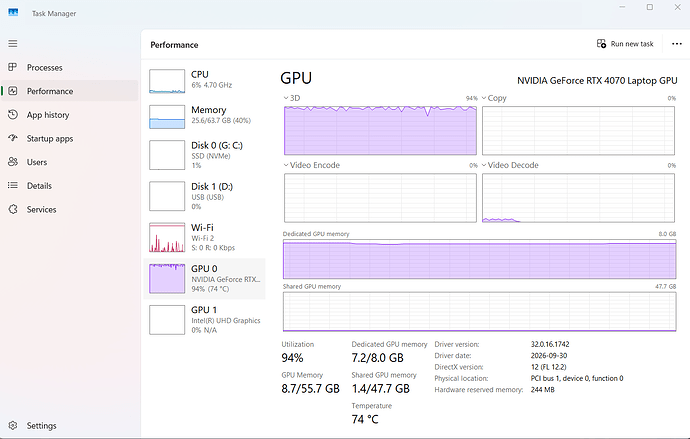Click the Services puzzle icon

coord(13,209)
